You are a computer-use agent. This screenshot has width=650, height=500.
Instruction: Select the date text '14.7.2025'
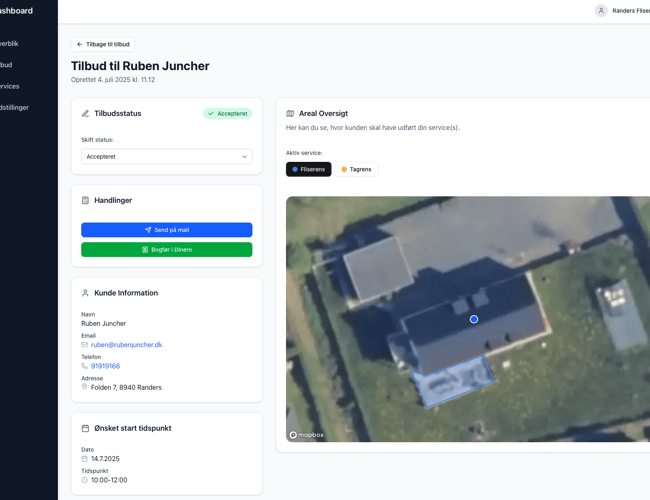(x=105, y=459)
